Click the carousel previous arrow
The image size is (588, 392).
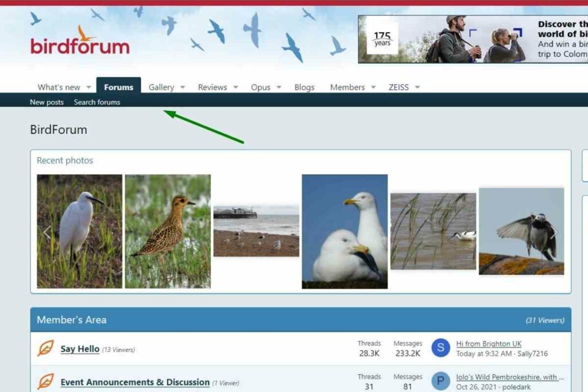tap(47, 231)
